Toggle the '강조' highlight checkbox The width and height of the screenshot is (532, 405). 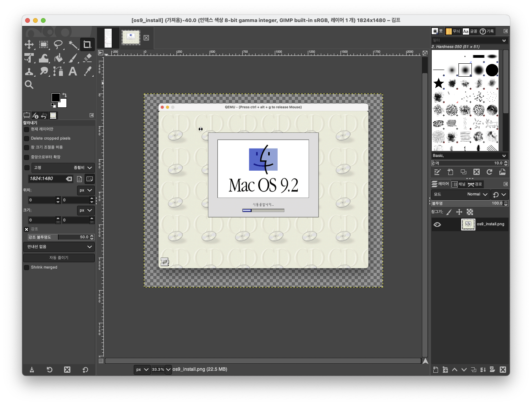27,229
